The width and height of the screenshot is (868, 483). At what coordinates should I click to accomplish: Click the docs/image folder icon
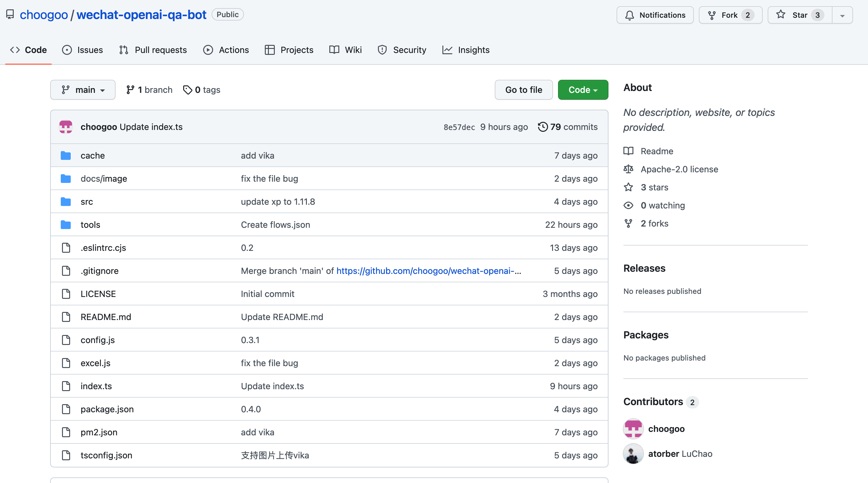(66, 178)
